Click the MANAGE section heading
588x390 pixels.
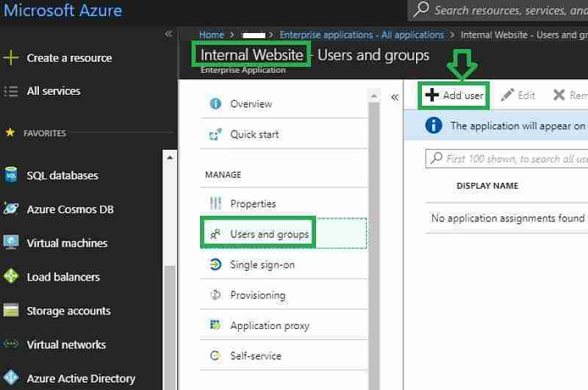pos(223,175)
